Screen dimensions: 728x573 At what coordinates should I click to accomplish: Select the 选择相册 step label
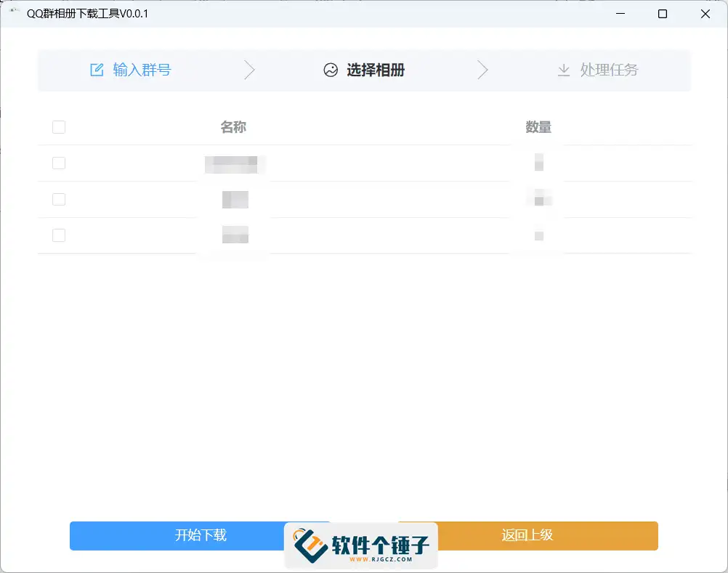tap(376, 70)
